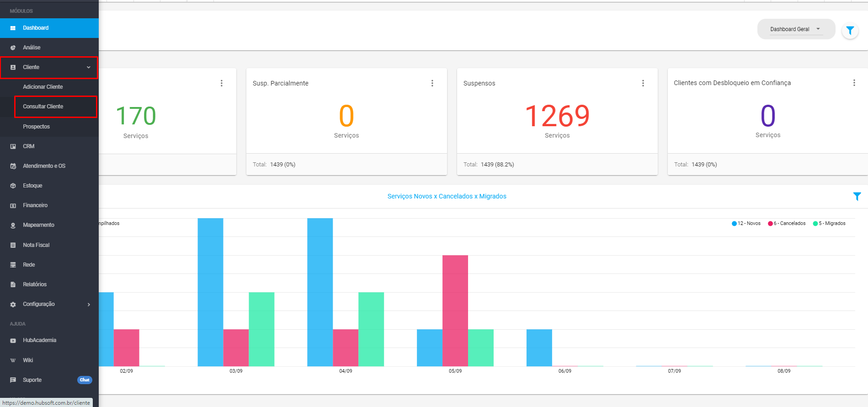Select Prospectos submenu item
Image resolution: width=868 pixels, height=407 pixels.
point(36,127)
